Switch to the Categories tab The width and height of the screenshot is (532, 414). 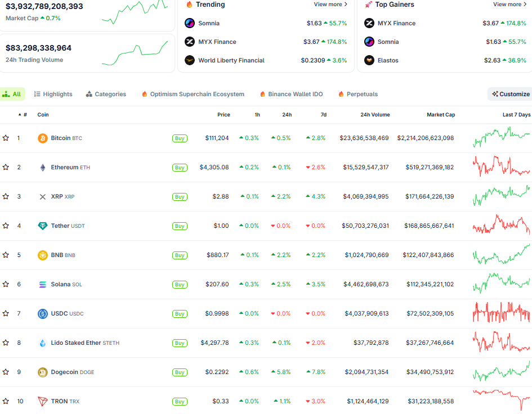[105, 94]
